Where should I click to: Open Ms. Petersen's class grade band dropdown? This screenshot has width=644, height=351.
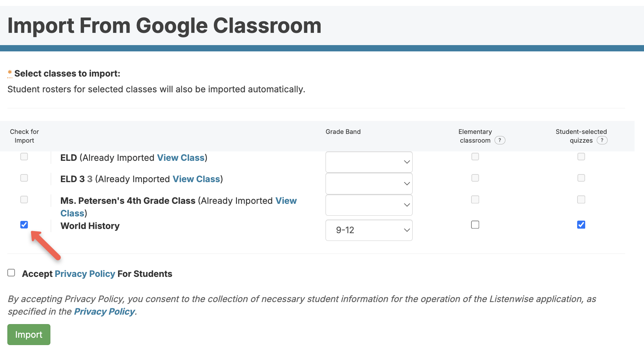(x=369, y=205)
